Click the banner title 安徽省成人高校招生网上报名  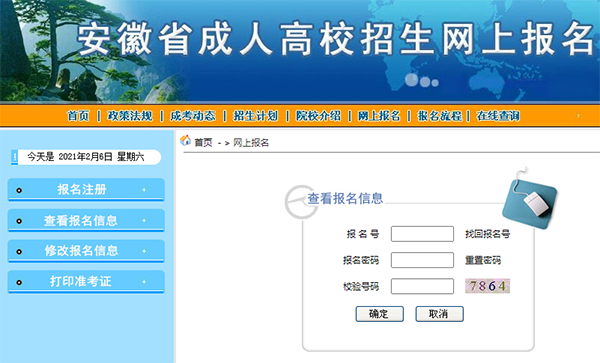tap(336, 39)
